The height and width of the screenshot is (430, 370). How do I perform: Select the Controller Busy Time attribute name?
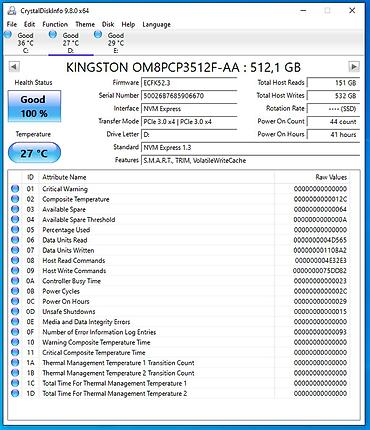click(x=71, y=281)
